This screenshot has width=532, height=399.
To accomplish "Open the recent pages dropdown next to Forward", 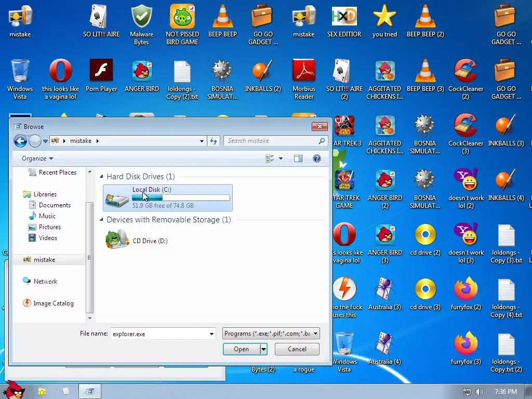I will pos(45,141).
